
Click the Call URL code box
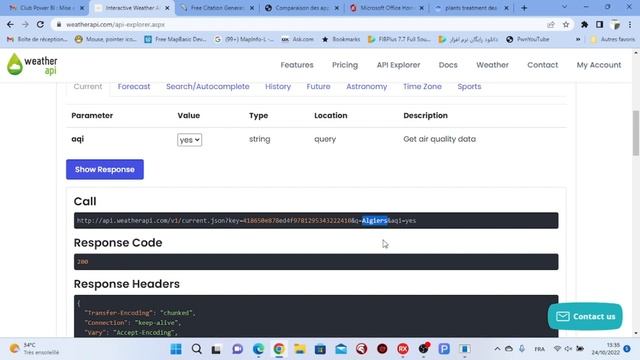[x=316, y=220]
